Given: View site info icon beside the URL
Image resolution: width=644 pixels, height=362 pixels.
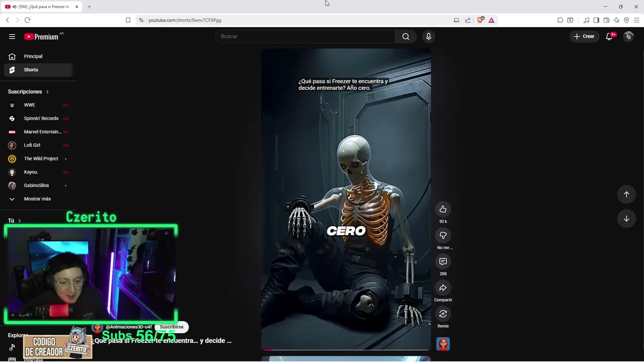Looking at the screenshot, I should 141,20.
